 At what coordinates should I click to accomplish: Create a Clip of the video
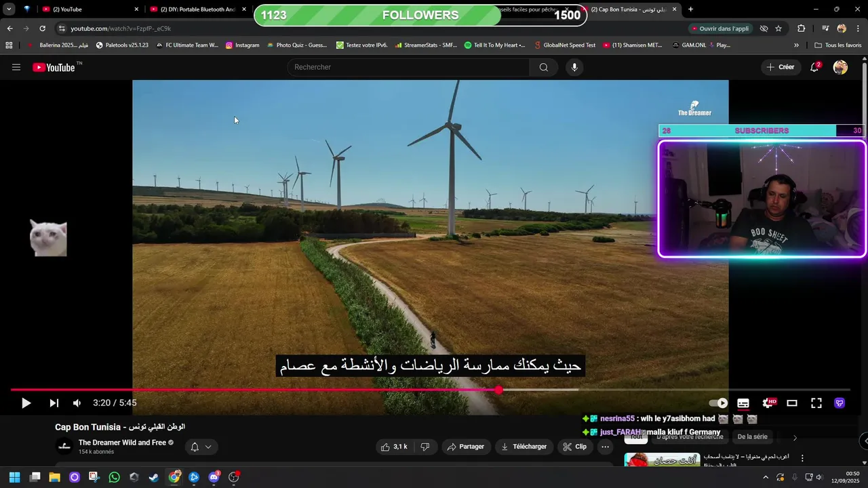575,447
